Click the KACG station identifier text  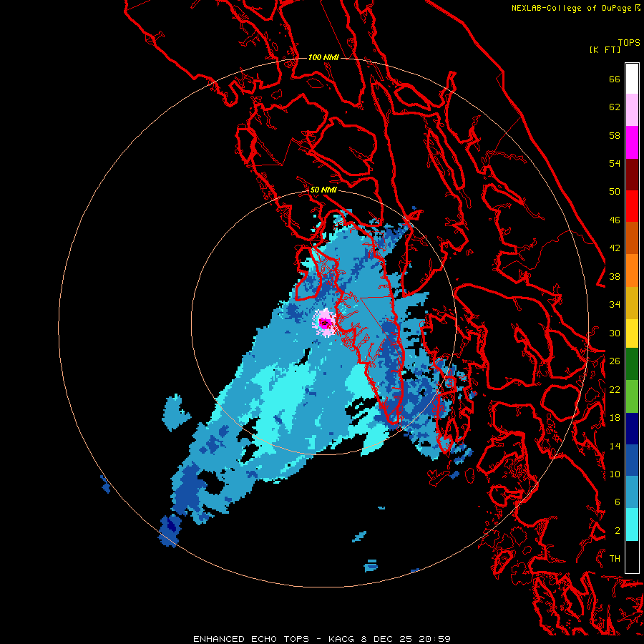click(x=342, y=639)
